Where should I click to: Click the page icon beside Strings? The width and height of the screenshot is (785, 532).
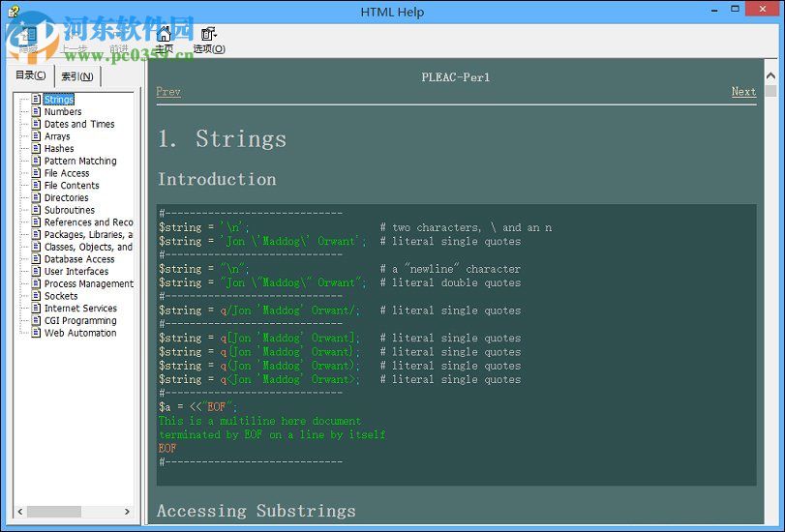coord(36,99)
